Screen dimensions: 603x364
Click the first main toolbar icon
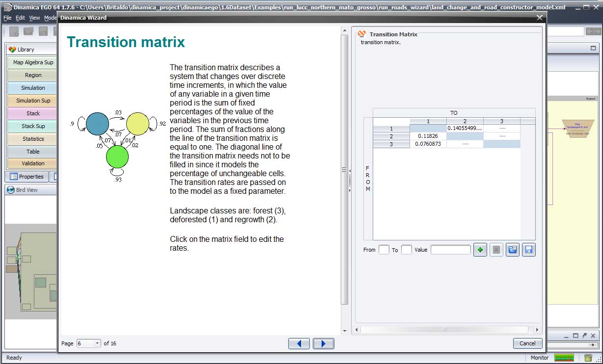coord(14,31)
